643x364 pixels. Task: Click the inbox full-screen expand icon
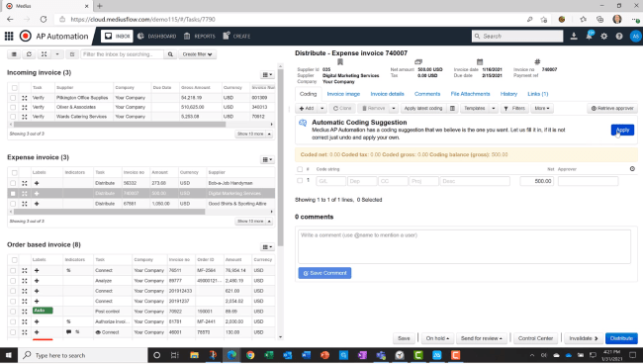44,54
